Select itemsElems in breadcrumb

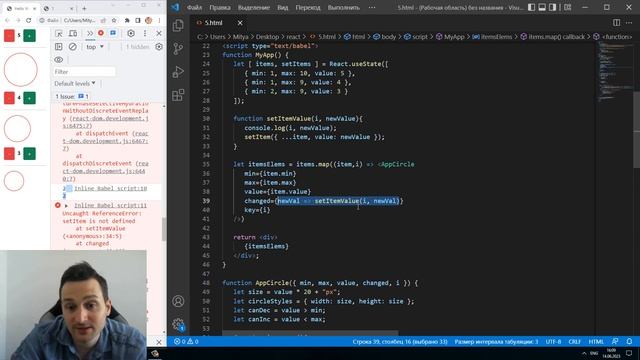click(492, 37)
